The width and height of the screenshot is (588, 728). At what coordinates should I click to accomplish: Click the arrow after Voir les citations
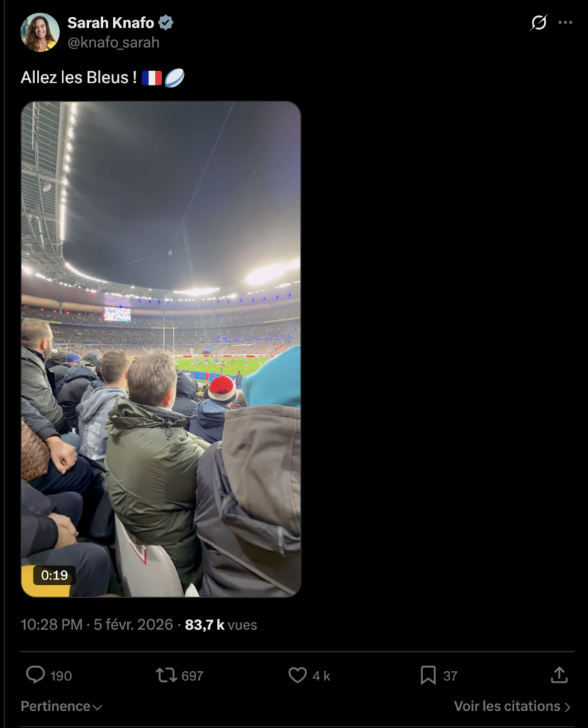click(567, 707)
